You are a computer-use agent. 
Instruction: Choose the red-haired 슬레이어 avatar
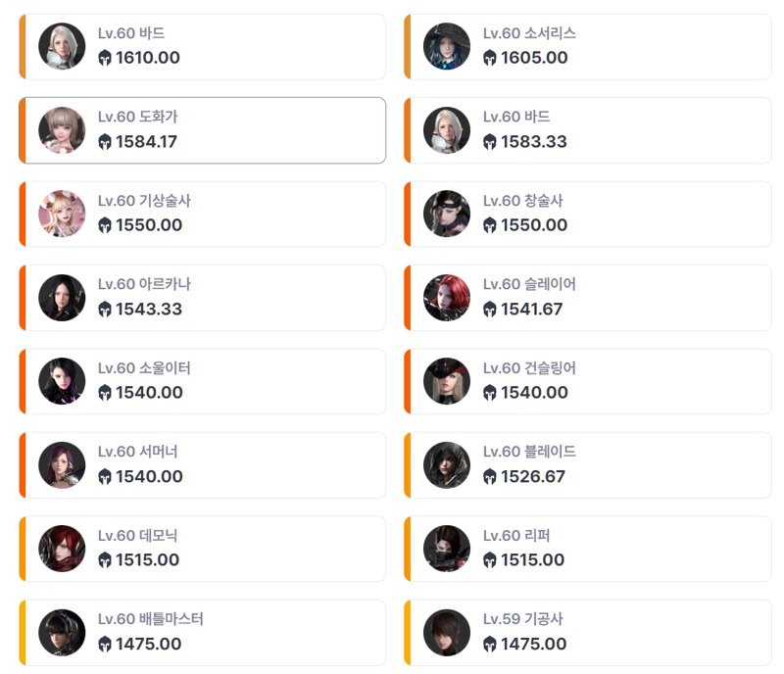tap(447, 298)
